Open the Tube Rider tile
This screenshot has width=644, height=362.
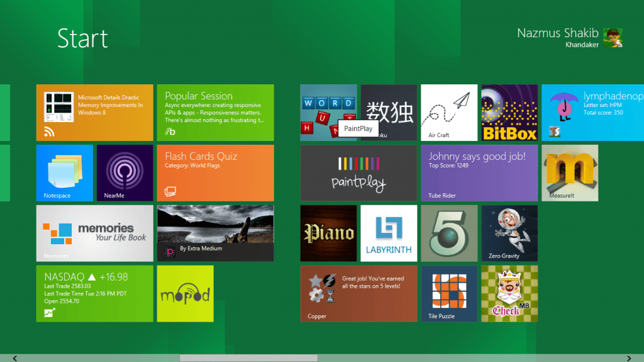pos(479,173)
